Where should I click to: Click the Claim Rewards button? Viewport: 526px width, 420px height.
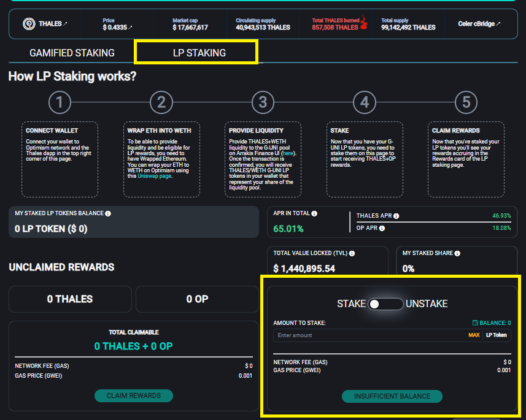[133, 395]
